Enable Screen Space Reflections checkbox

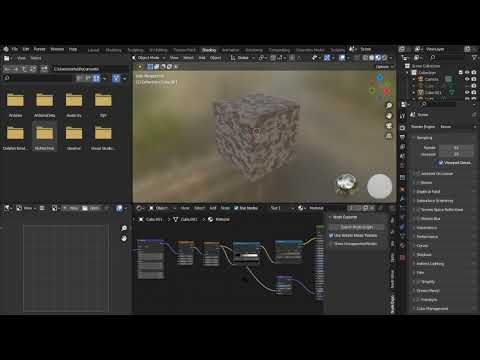point(418,210)
